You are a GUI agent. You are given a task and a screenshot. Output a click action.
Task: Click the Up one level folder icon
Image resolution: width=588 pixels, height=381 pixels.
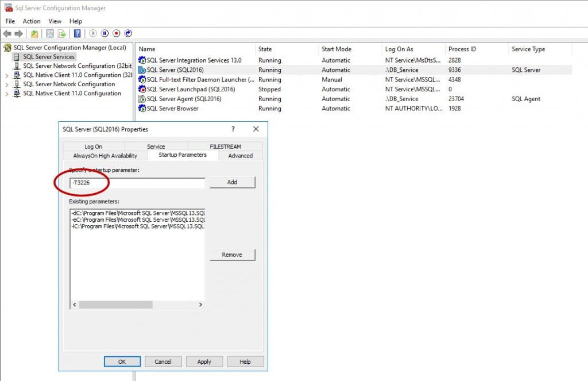point(34,33)
